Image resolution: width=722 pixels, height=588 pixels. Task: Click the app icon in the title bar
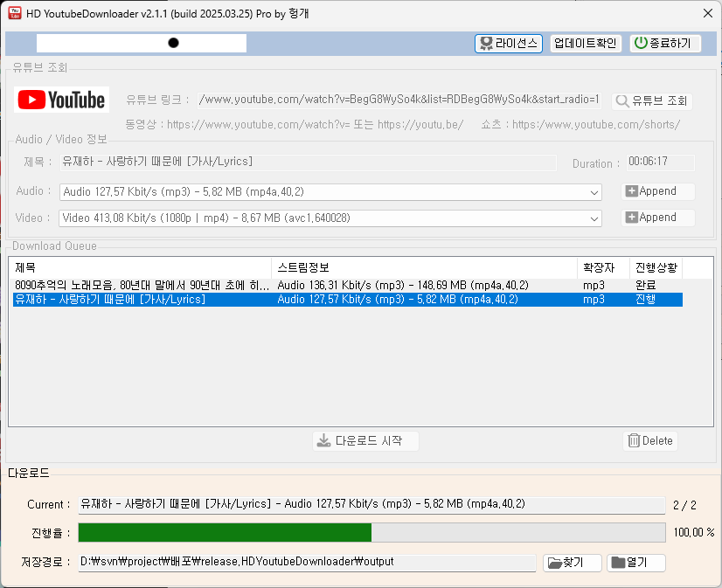click(14, 13)
